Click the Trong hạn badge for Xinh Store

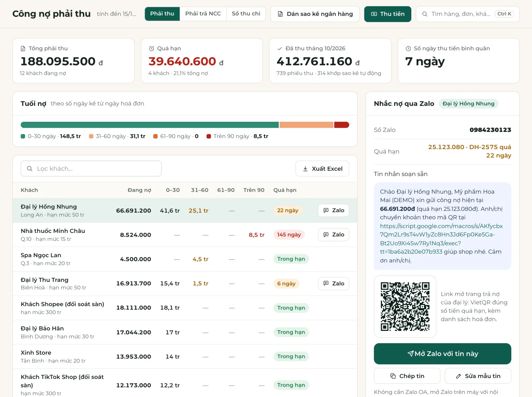291,356
